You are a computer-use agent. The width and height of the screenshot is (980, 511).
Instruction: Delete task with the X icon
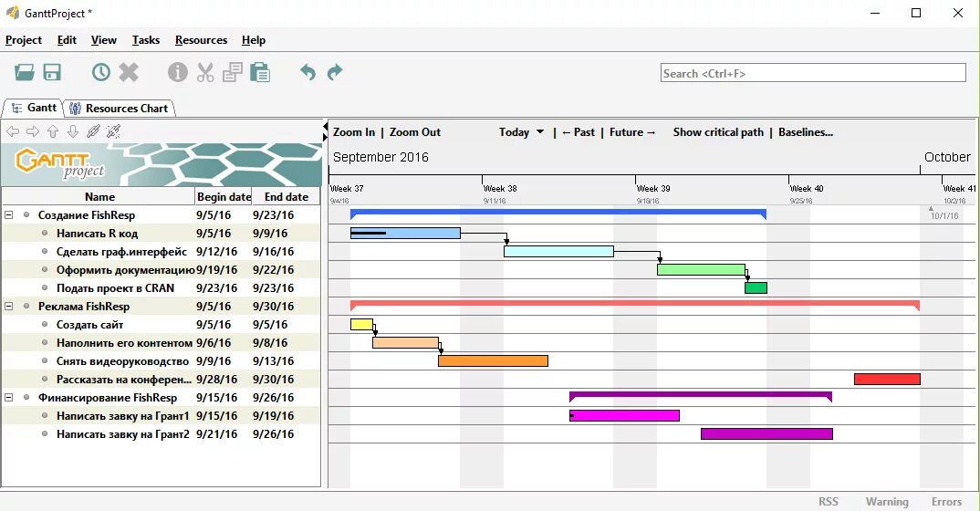129,72
